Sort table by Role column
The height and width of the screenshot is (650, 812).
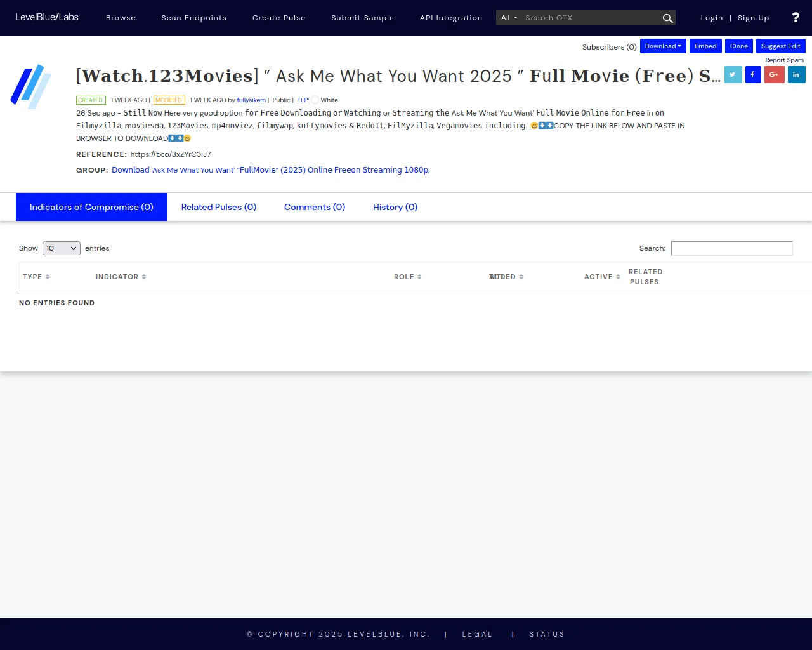[x=407, y=277]
